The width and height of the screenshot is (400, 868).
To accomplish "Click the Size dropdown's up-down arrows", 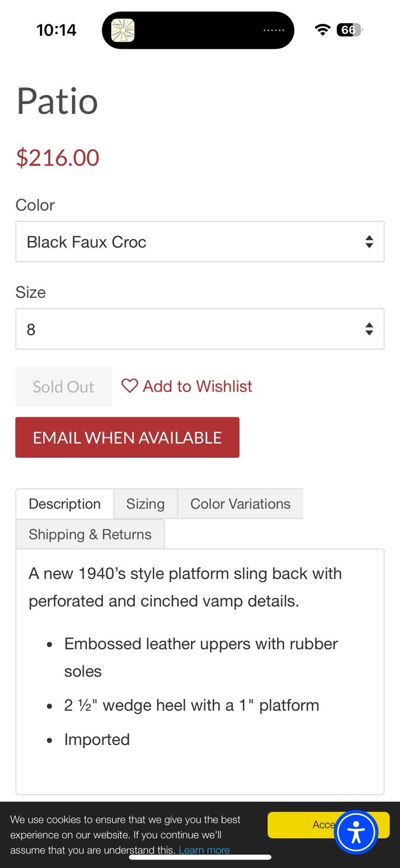I will [369, 329].
